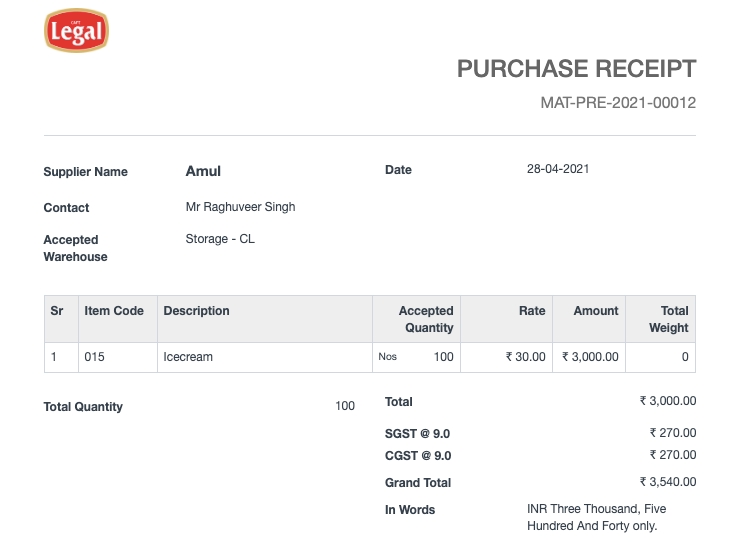Click receipt number MAT-PRE-2021-00012
The width and height of the screenshot is (745, 545).
617,103
